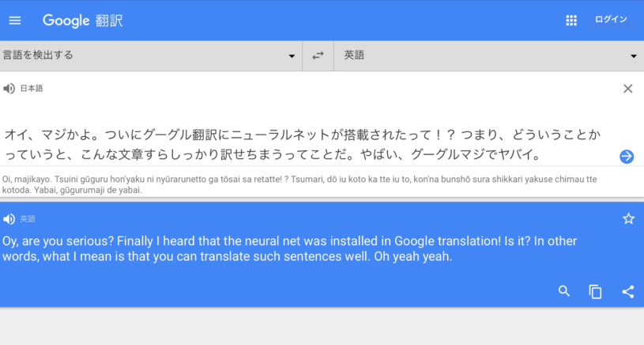The height and width of the screenshot is (345, 644).
Task: Clear the source text with X
Action: [x=627, y=89]
